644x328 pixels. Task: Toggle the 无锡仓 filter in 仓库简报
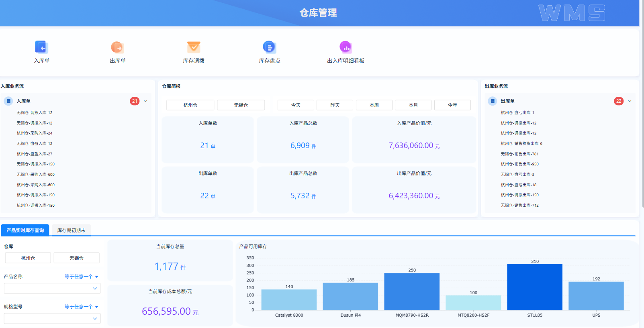[x=241, y=105]
